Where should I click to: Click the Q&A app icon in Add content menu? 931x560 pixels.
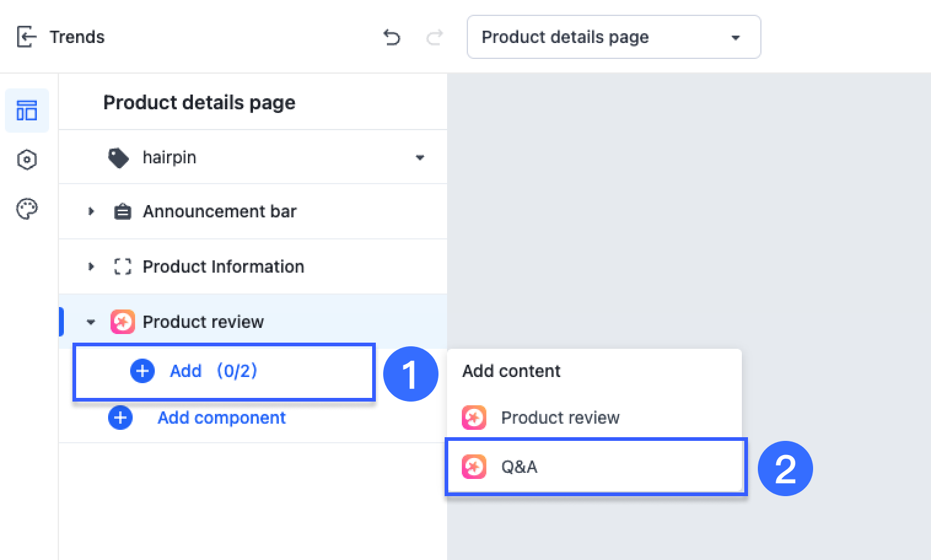[473, 467]
